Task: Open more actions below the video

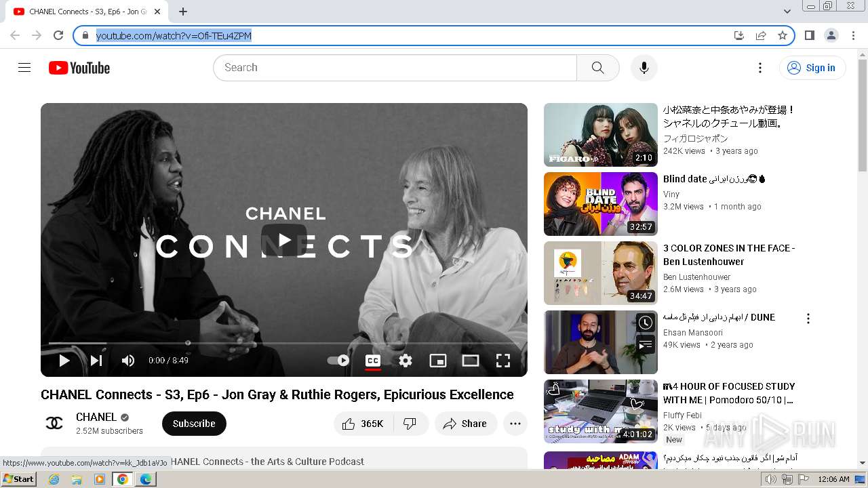Action: [x=515, y=424]
